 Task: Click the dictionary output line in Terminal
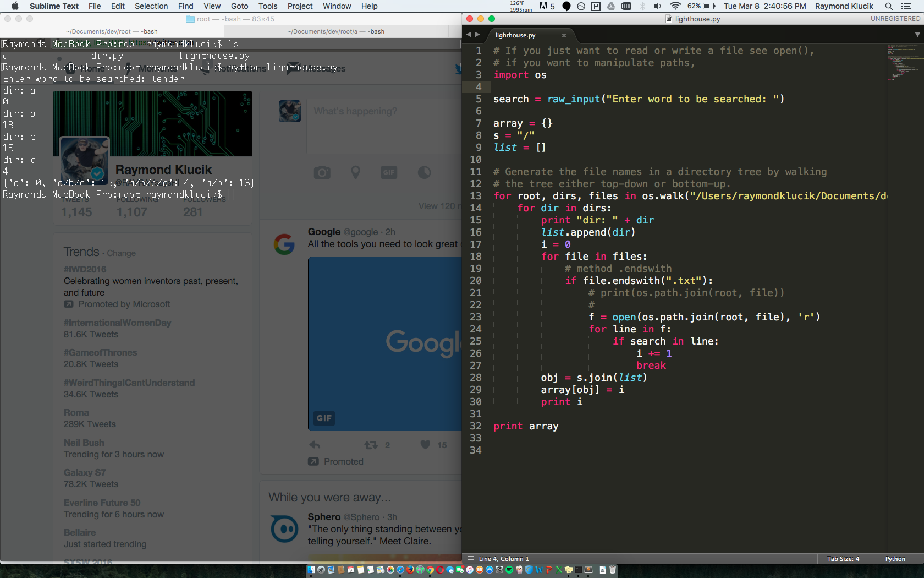point(129,183)
